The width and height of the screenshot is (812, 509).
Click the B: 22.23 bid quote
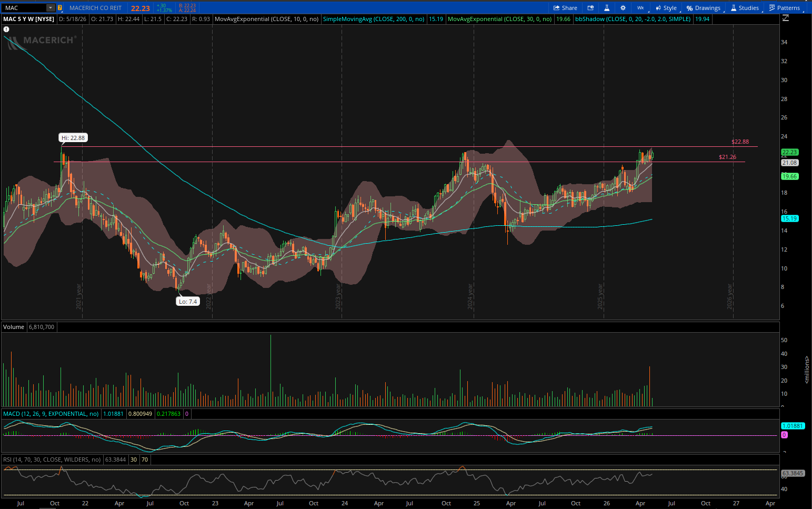point(187,6)
